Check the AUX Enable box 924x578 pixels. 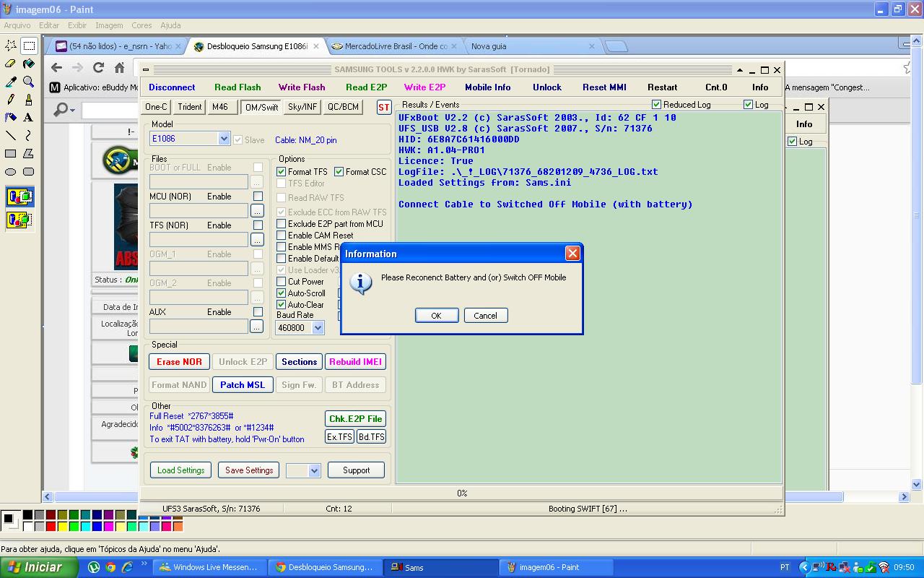258,312
